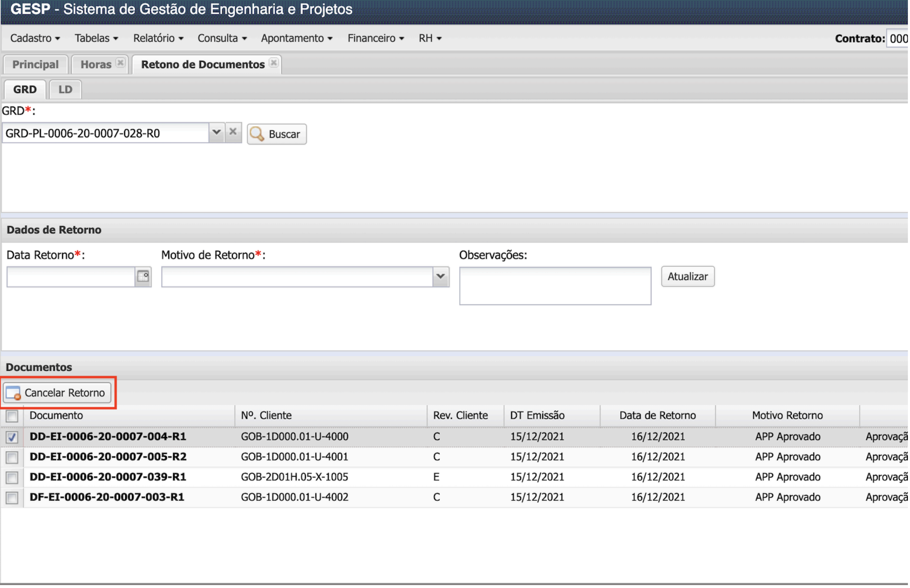Close the Horas tab with its X
This screenshot has width=910, height=588.
pyautogui.click(x=120, y=63)
